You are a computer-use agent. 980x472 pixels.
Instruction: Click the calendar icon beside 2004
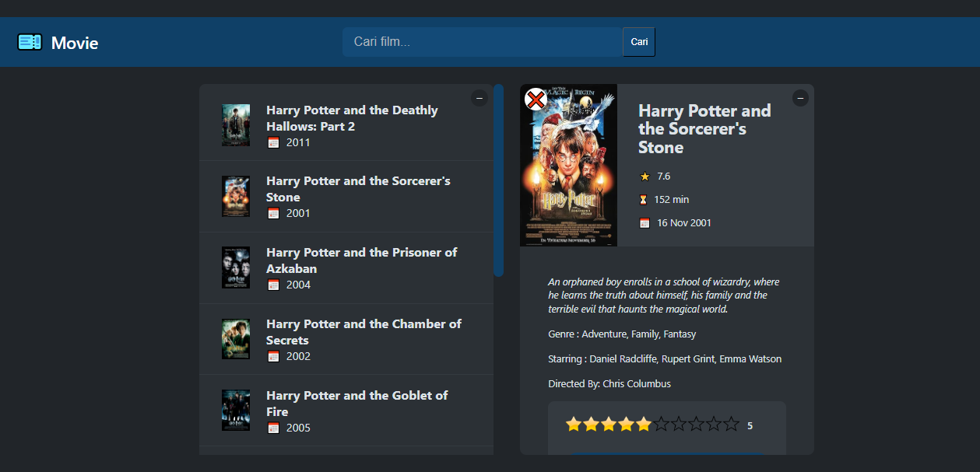273,285
